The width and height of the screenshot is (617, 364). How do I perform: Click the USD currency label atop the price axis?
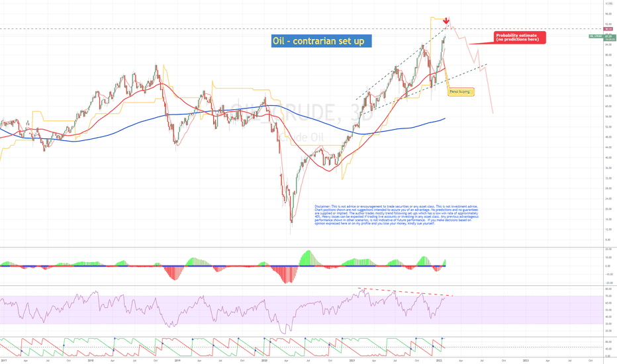tap(609, 3)
